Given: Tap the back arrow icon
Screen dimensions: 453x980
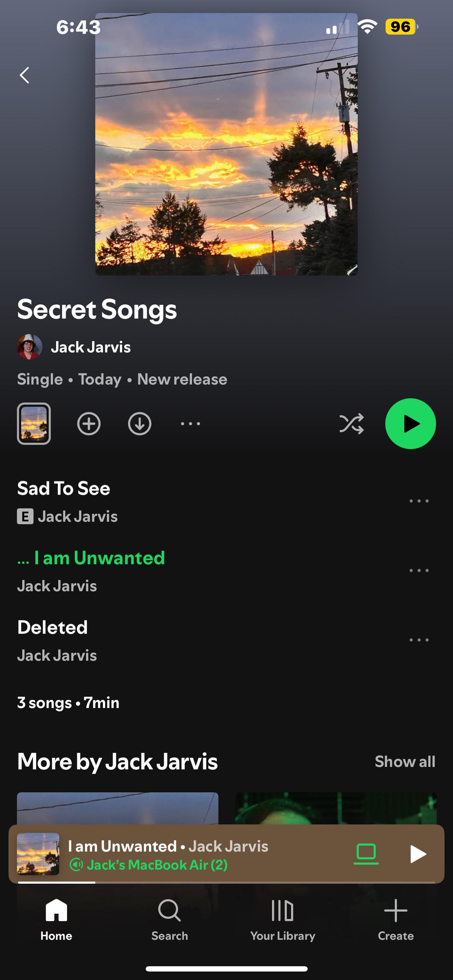Looking at the screenshot, I should [24, 75].
